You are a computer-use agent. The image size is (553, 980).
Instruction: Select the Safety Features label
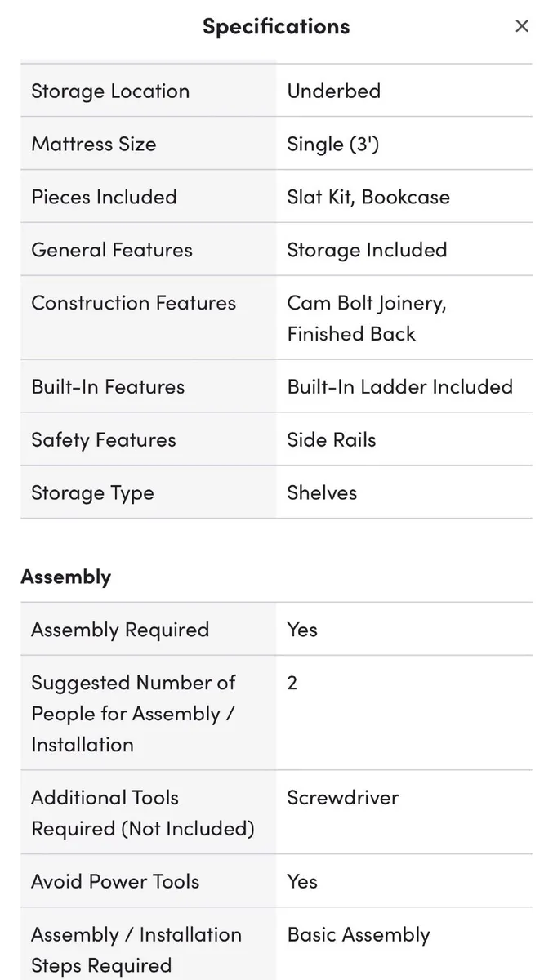click(104, 439)
